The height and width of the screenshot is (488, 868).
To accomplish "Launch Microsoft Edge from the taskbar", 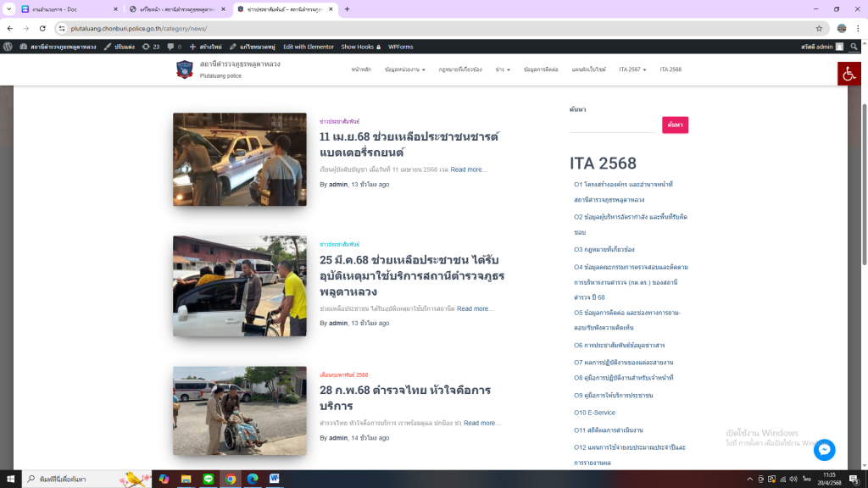I will [x=252, y=479].
